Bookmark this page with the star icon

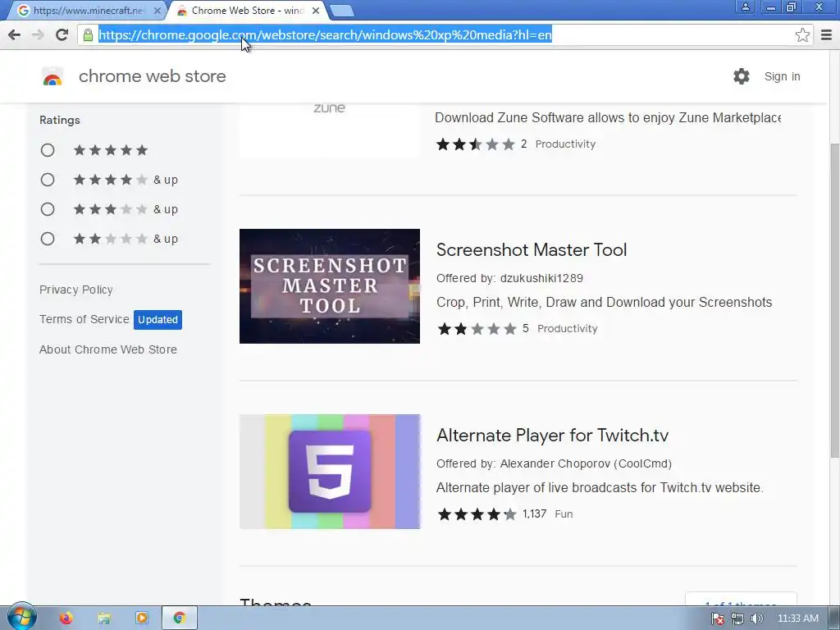point(802,34)
